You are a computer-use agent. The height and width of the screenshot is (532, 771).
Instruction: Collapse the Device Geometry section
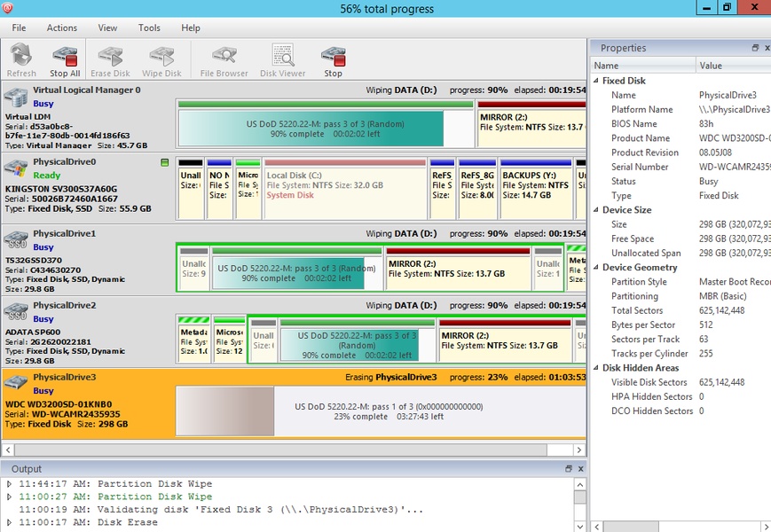point(595,268)
